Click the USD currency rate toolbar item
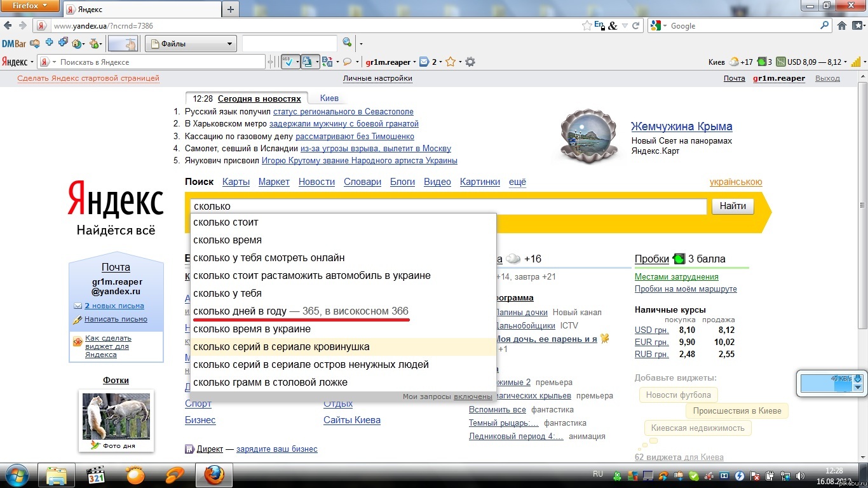This screenshot has height=488, width=868. click(809, 62)
